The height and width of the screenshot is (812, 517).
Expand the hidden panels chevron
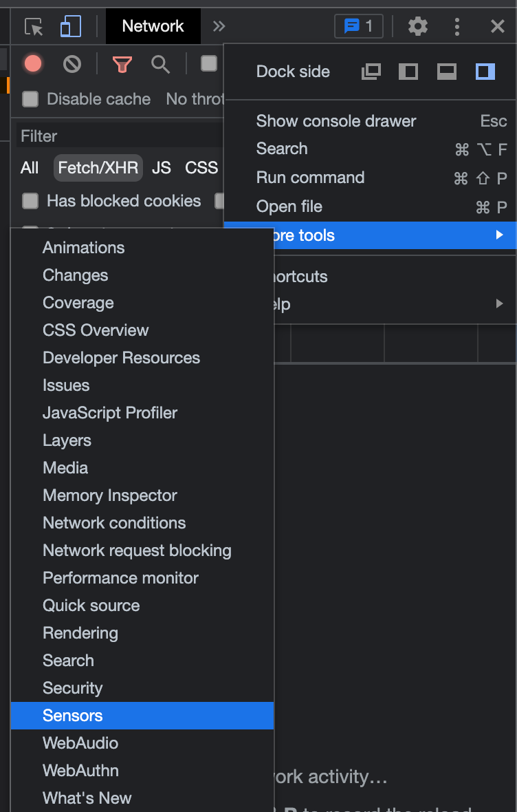click(x=219, y=26)
